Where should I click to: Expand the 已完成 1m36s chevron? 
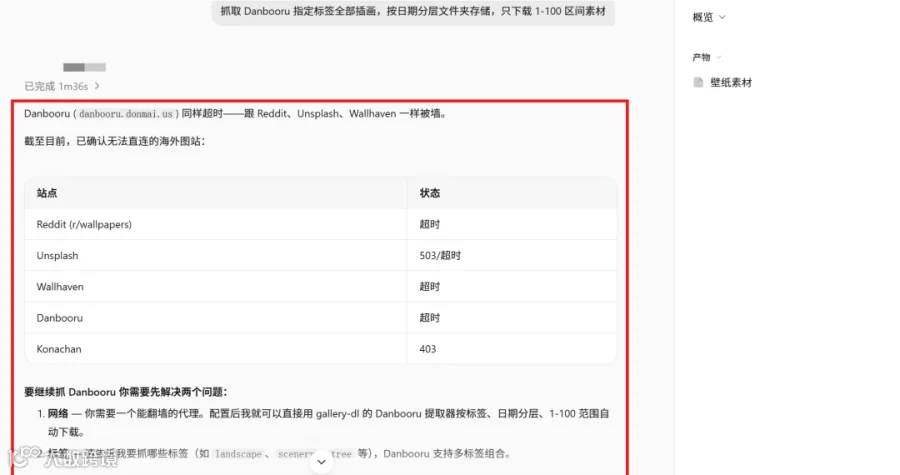point(97,86)
